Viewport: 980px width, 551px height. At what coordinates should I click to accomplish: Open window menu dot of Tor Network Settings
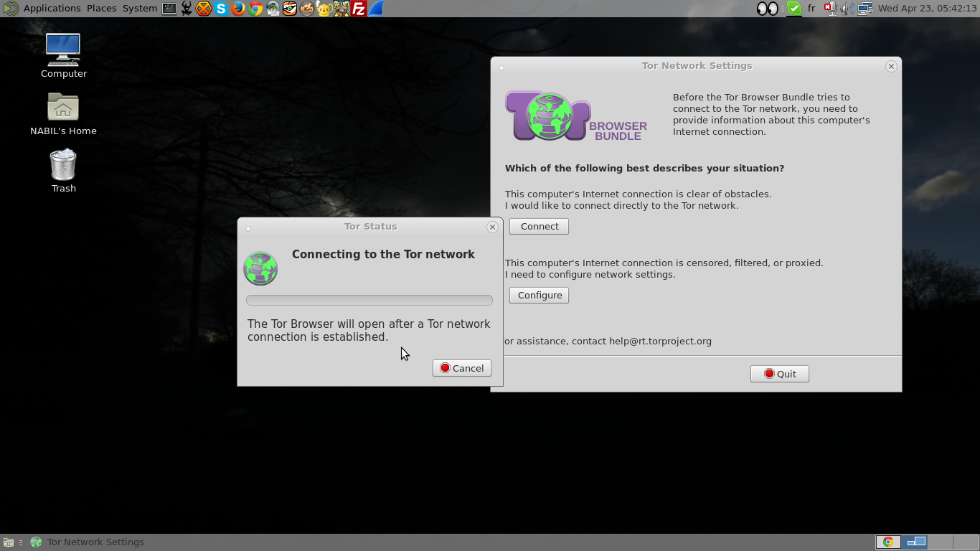point(501,68)
